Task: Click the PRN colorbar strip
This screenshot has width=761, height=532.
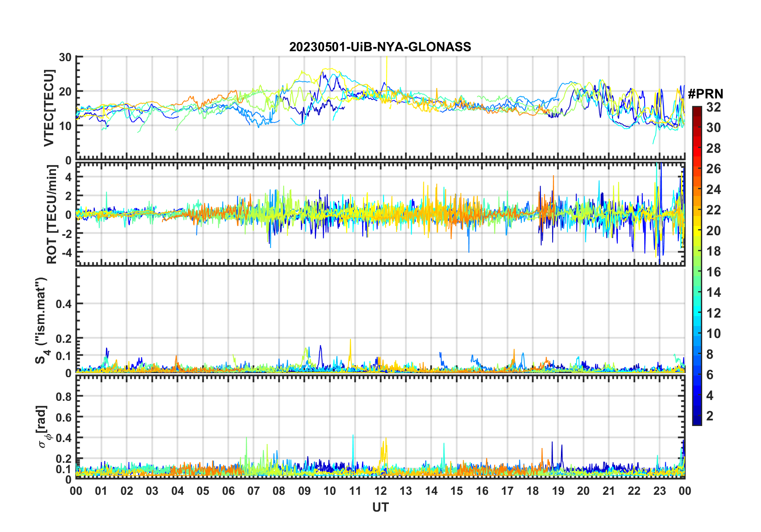Action: click(x=697, y=266)
